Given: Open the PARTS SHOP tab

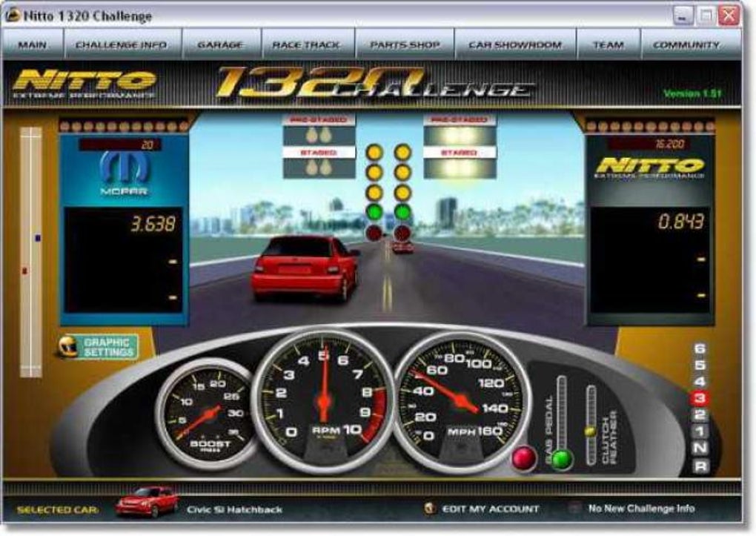Looking at the screenshot, I should 405,44.
